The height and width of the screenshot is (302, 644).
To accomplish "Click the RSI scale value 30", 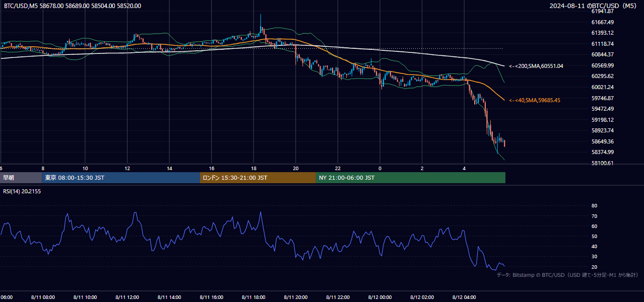I will click(594, 256).
